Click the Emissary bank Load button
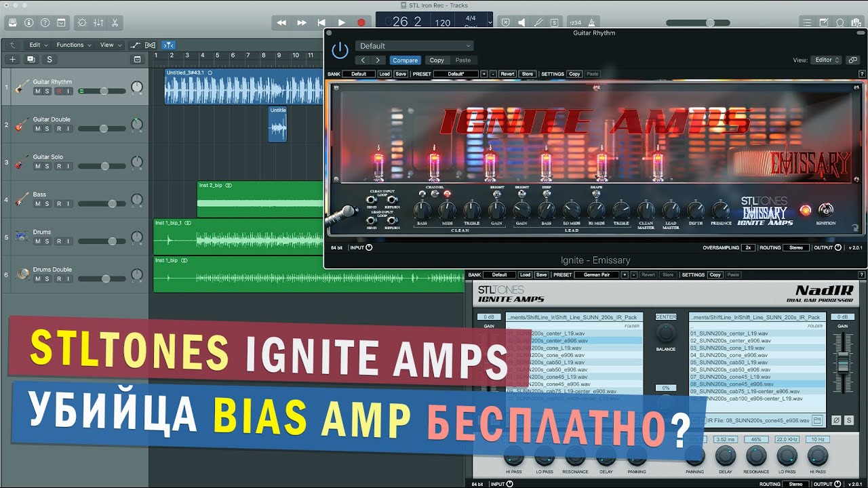This screenshot has height=488, width=868. (384, 74)
